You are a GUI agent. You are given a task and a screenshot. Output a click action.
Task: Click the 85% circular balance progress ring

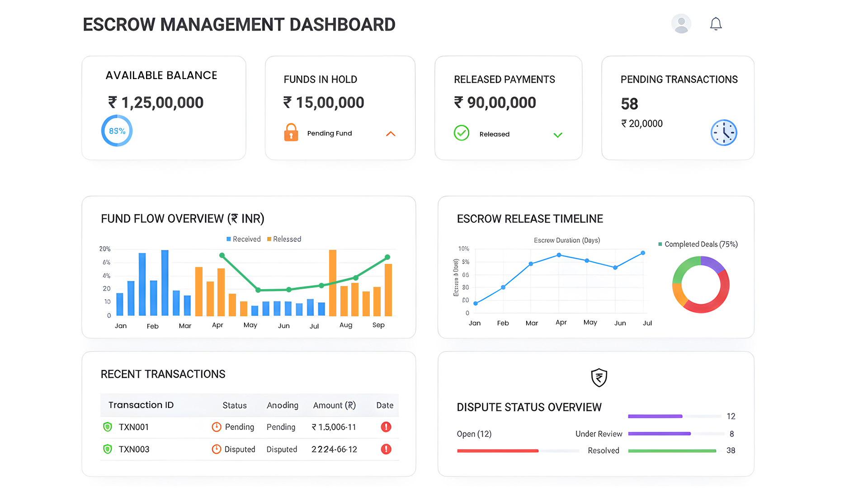116,131
